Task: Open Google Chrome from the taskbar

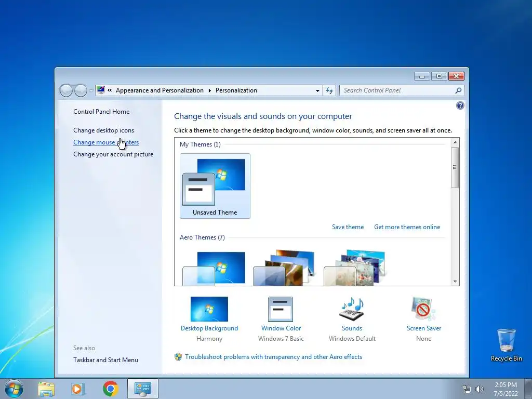Action: (x=110, y=389)
